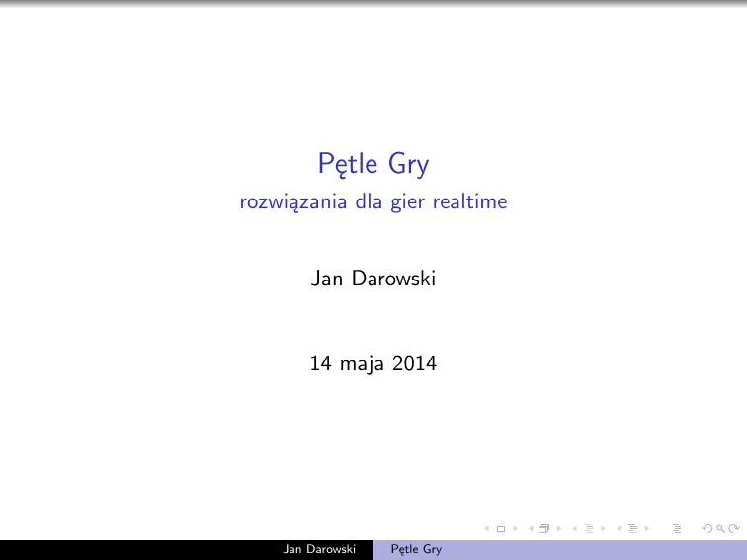Screen dimensions: 747x560
Task: Click Pętle Gry in the footer bar
Action: tap(416, 549)
